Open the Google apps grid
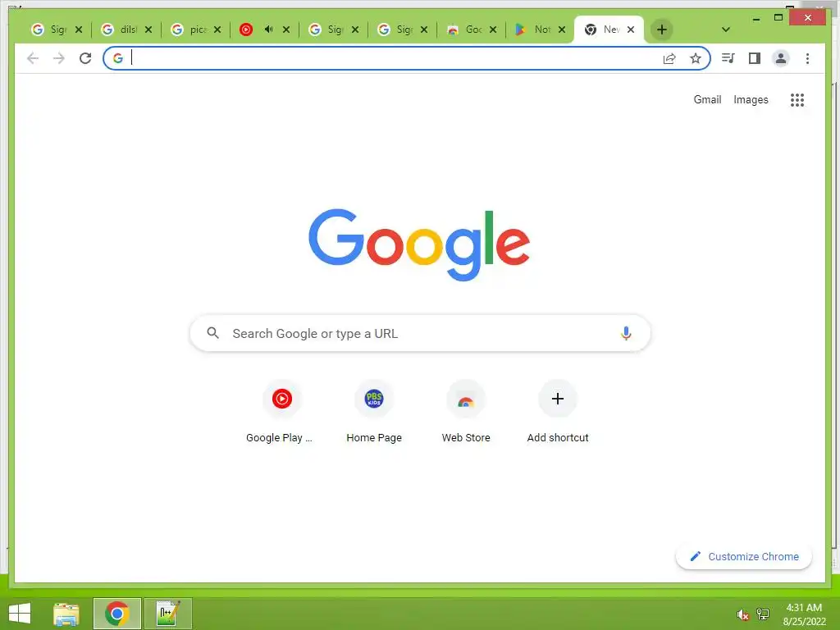 [797, 99]
